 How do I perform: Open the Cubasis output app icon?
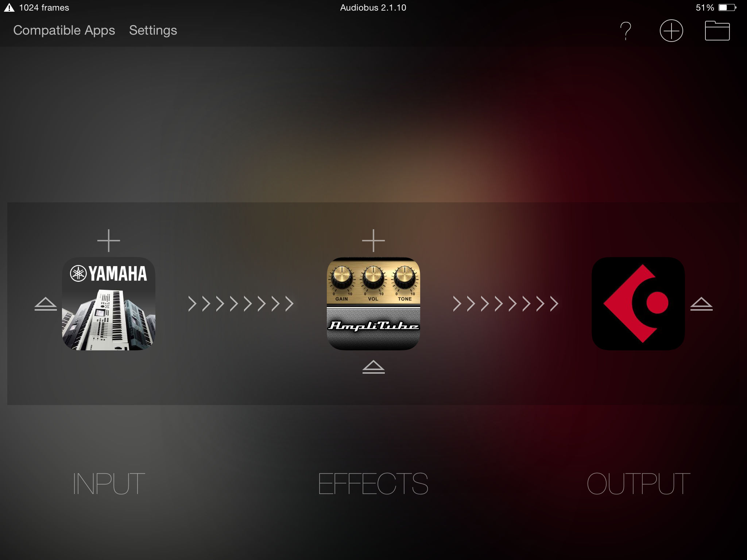[638, 304]
